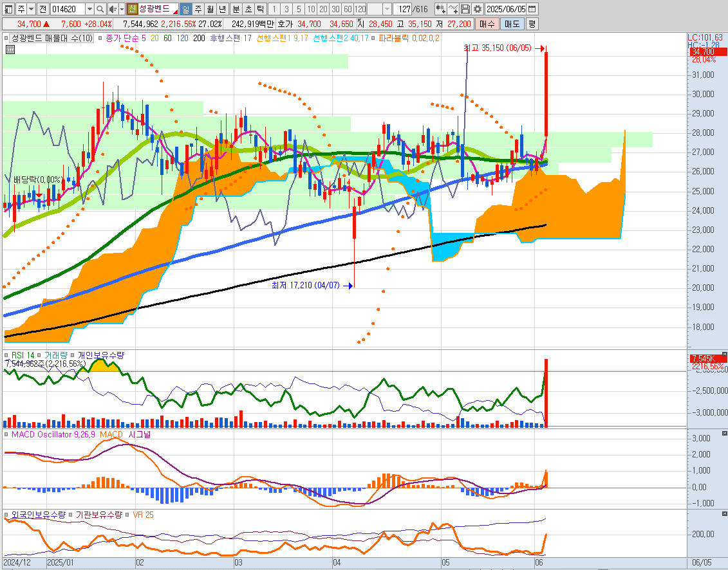Click the 평 button
This screenshot has width=728, height=570.
point(532,24)
